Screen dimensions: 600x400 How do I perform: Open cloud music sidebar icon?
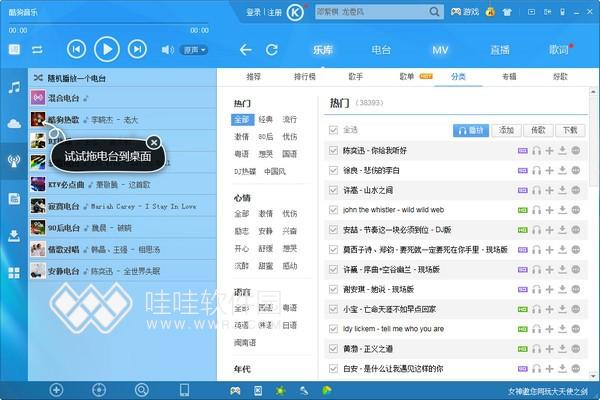[x=14, y=124]
